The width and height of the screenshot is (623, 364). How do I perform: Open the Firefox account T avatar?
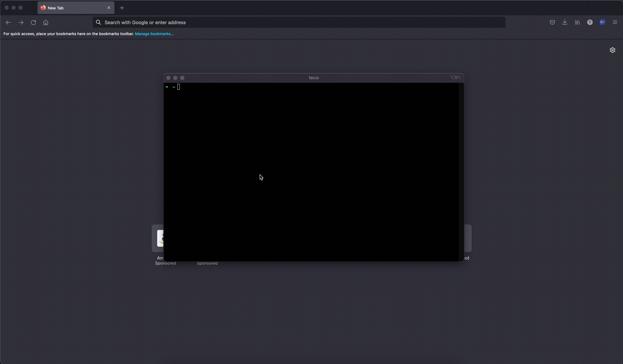[590, 22]
